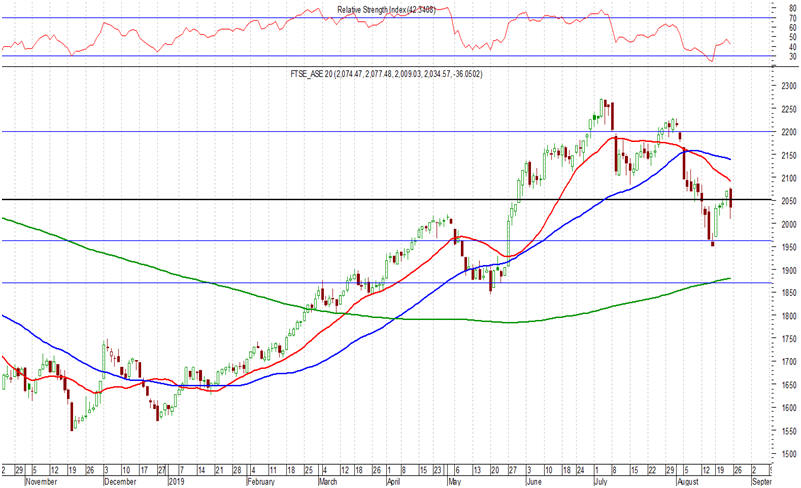Select the 1550 price axis label
The height and width of the screenshot is (488, 801).
click(x=789, y=431)
